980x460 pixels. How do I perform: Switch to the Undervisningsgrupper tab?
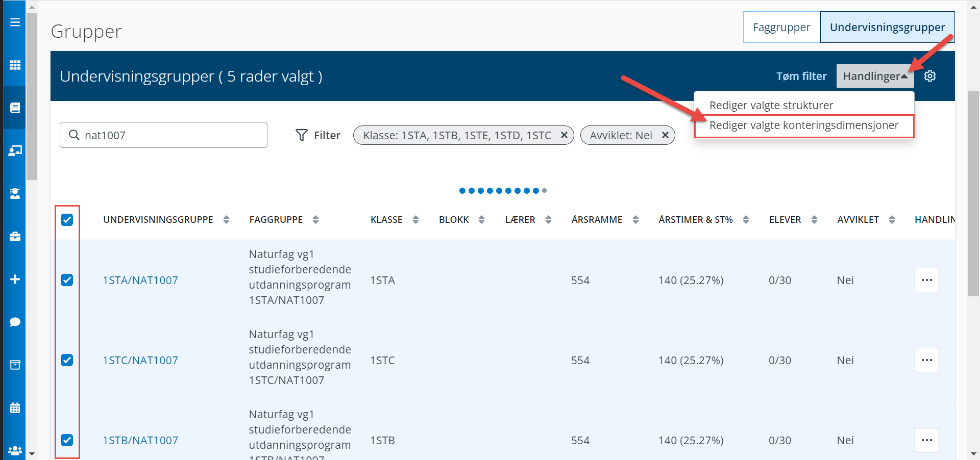887,27
